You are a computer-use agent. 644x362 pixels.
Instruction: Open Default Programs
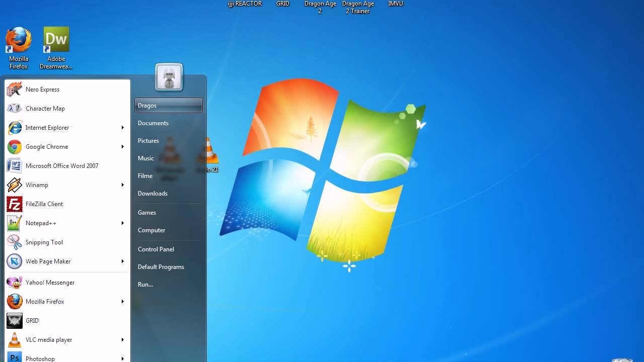point(169,267)
